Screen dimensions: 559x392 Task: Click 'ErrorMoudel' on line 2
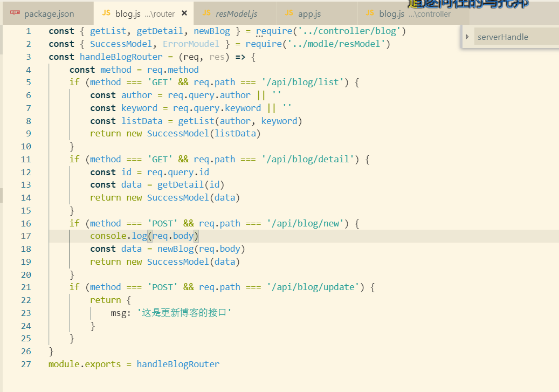click(191, 44)
